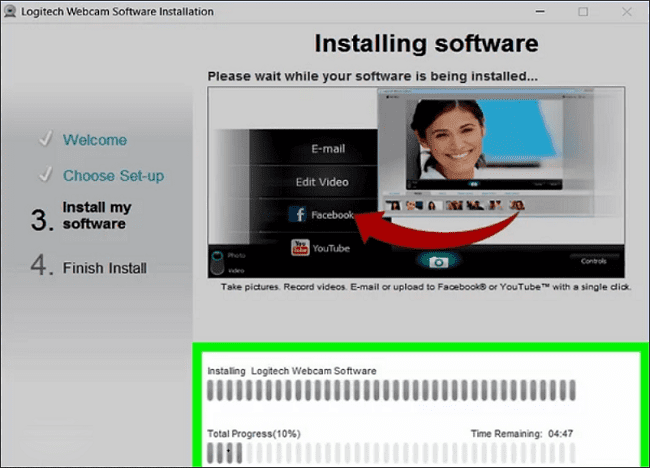Click the Time Remaining 04:47 text
The height and width of the screenshot is (468, 650).
click(x=521, y=434)
